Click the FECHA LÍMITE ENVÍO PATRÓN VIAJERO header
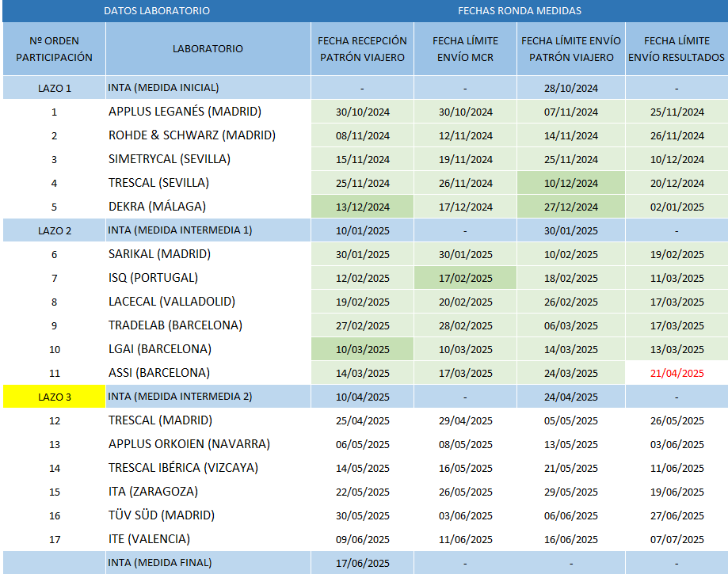Screen dimensions: 728x574 tap(571, 49)
